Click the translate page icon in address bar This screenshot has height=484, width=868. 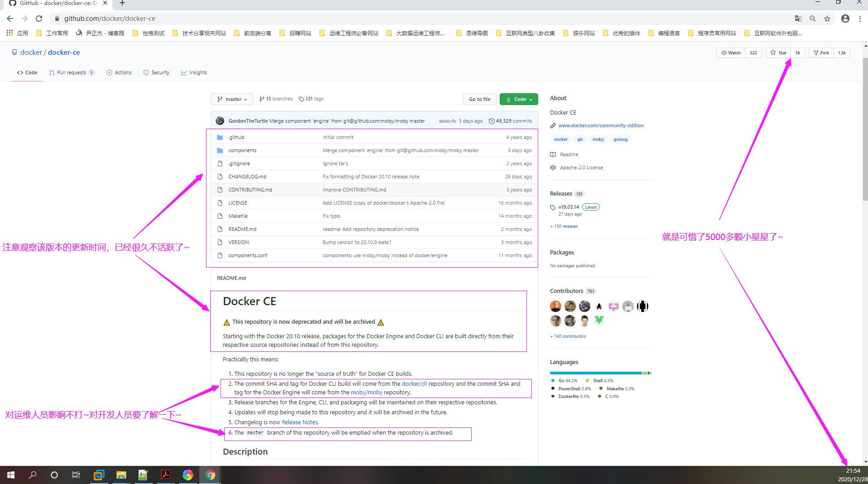pos(798,19)
